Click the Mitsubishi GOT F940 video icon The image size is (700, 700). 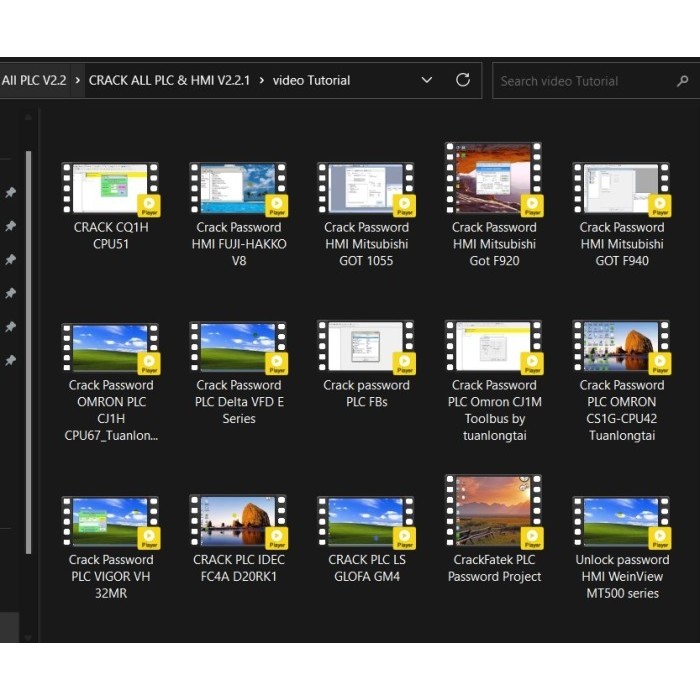621,189
